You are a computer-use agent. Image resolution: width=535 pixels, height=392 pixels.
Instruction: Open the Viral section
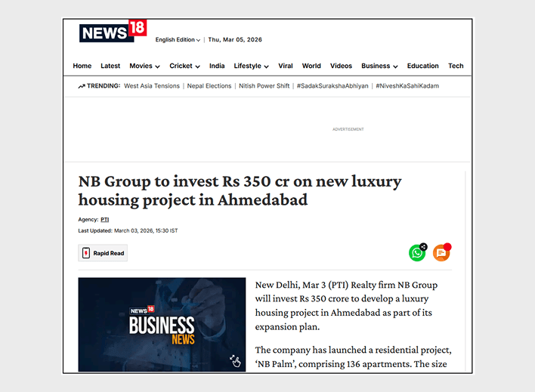pyautogui.click(x=286, y=66)
